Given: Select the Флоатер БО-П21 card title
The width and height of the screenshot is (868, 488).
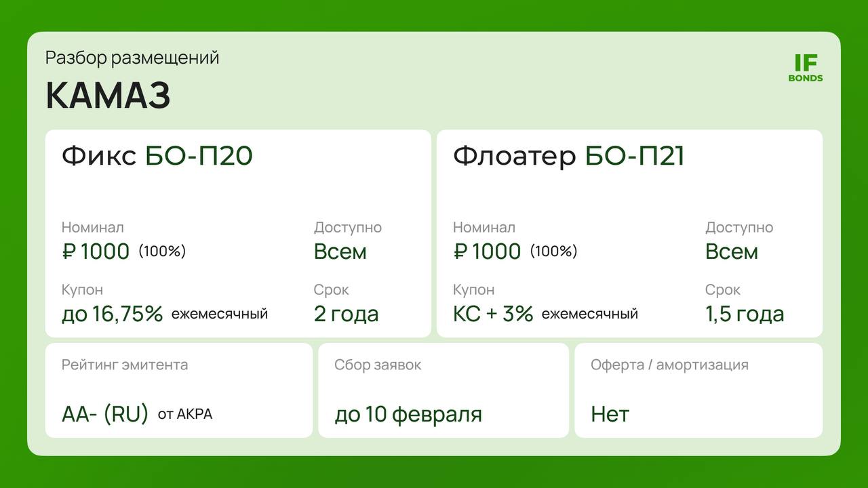Looking at the screenshot, I should [568, 156].
